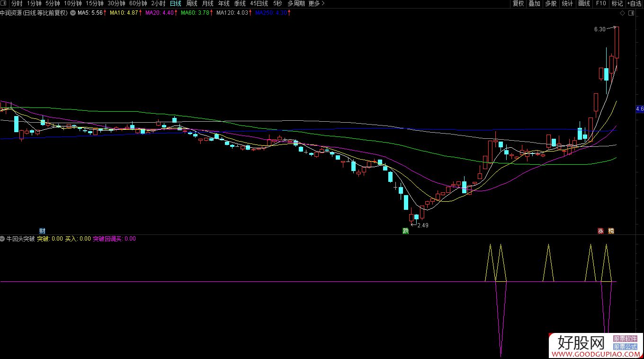The image size is (644, 359).
Task: Select the 10分钟 period
Action: click(73, 3)
